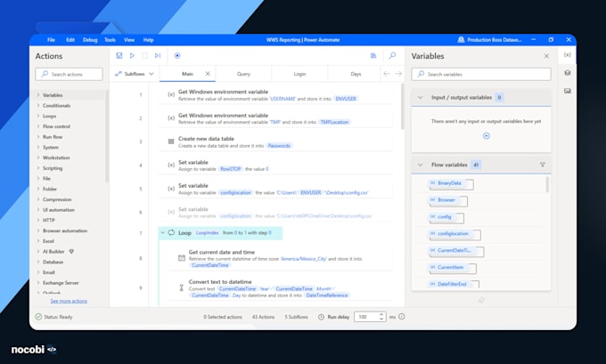
Task: Expand the Variables actions group
Action: click(38, 95)
